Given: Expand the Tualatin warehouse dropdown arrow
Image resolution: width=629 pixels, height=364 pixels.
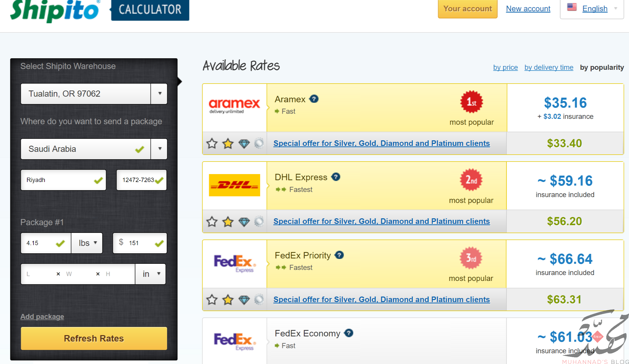Looking at the screenshot, I should click(x=159, y=94).
